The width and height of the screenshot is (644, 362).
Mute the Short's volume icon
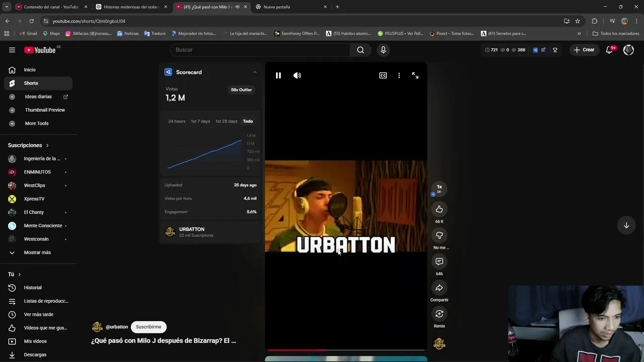pos(297,75)
